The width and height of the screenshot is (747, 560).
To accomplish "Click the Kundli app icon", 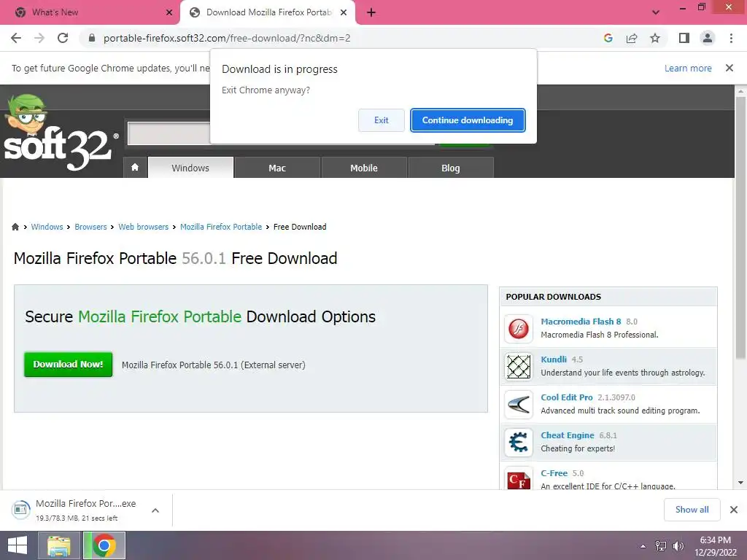I will click(519, 366).
